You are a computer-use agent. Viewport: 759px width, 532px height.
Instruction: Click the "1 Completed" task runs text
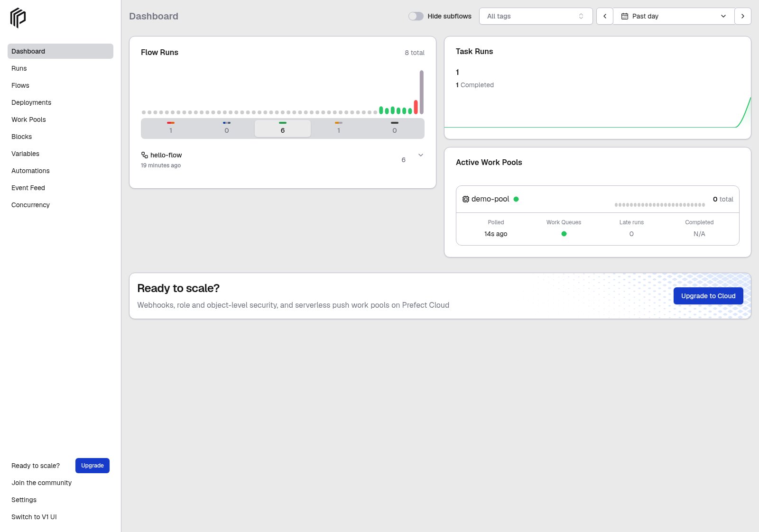click(x=475, y=85)
